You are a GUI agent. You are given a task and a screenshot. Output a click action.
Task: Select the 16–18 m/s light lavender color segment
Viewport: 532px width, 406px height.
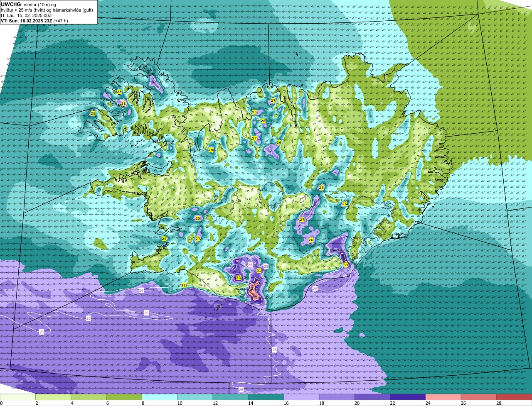pyautogui.click(x=301, y=397)
